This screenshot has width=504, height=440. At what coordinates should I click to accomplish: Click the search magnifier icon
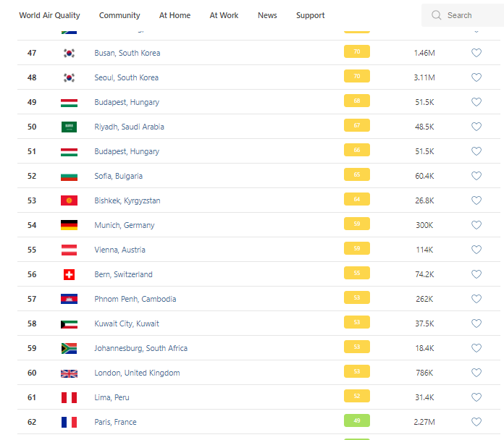[x=436, y=15]
